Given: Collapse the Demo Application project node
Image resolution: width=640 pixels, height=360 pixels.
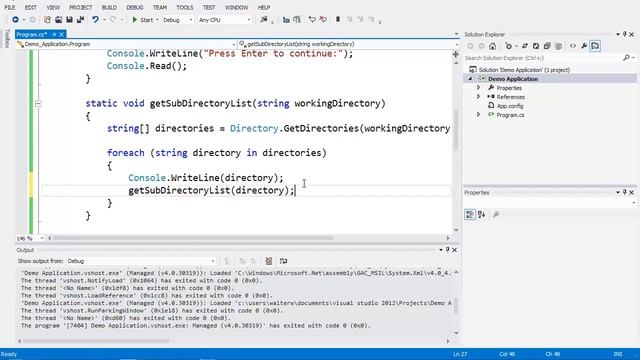Looking at the screenshot, I should pyautogui.click(x=470, y=79).
